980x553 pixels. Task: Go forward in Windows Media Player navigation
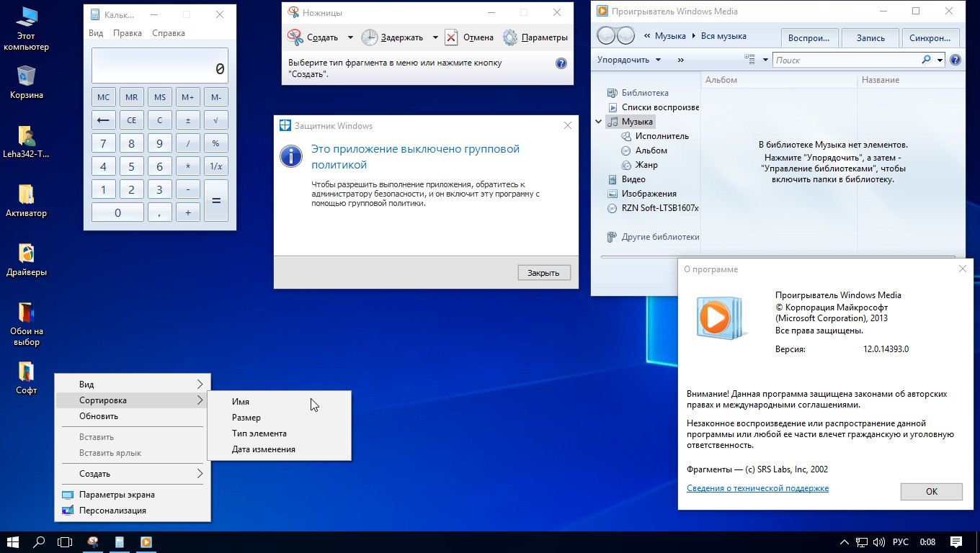pos(625,35)
